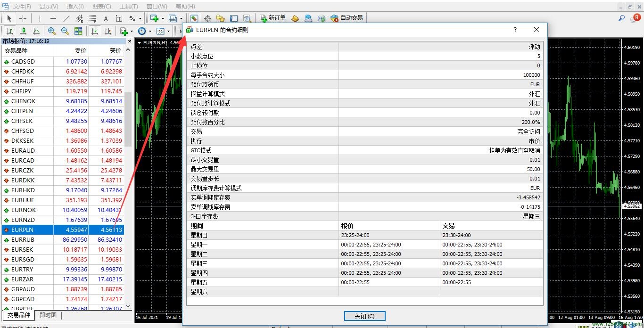Open the 帮助(H) menu
The height and width of the screenshot is (328, 644).
point(185,7)
